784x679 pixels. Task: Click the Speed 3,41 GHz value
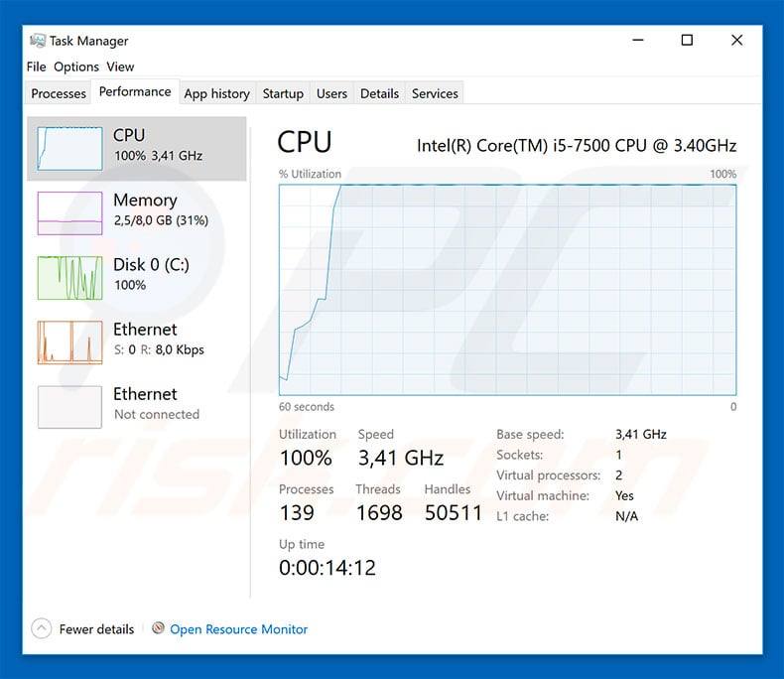click(x=401, y=458)
